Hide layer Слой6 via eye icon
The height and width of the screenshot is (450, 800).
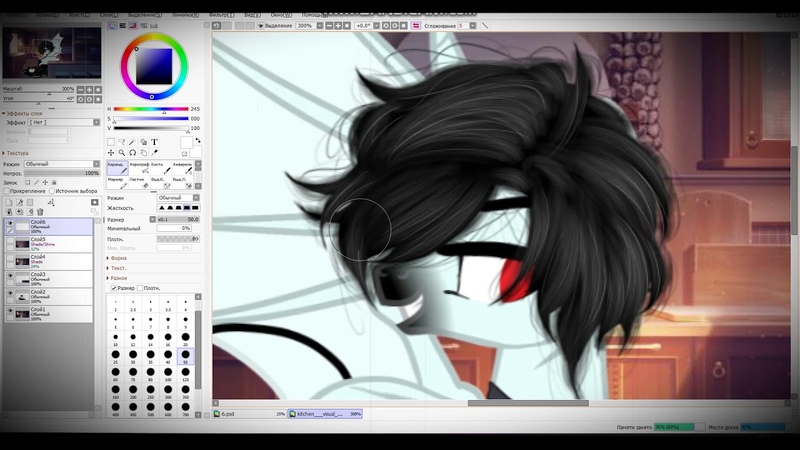click(x=10, y=223)
